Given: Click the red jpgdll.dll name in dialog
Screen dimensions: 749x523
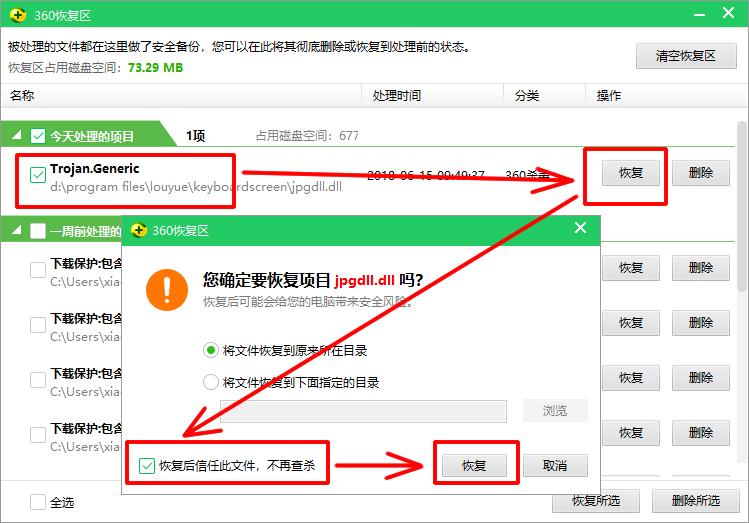Looking at the screenshot, I should [364, 280].
